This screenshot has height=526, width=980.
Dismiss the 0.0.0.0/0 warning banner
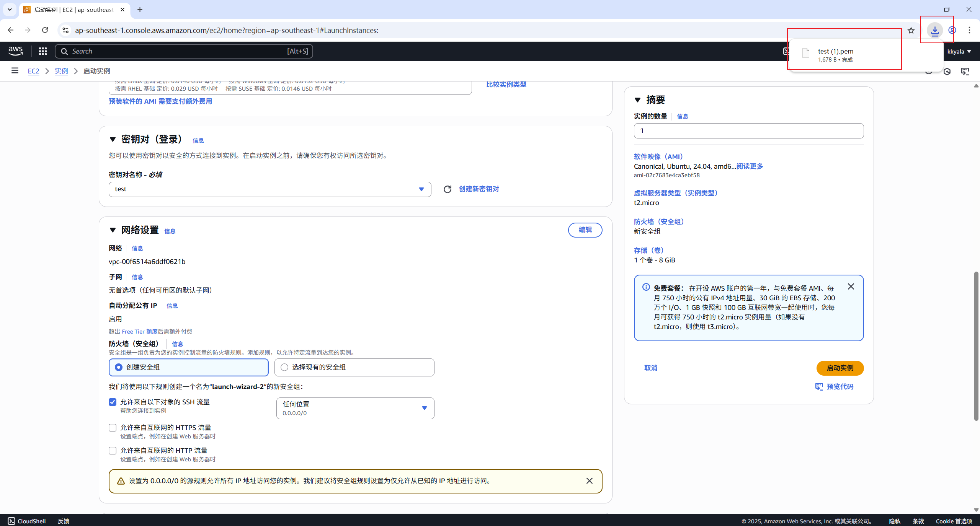coord(590,481)
